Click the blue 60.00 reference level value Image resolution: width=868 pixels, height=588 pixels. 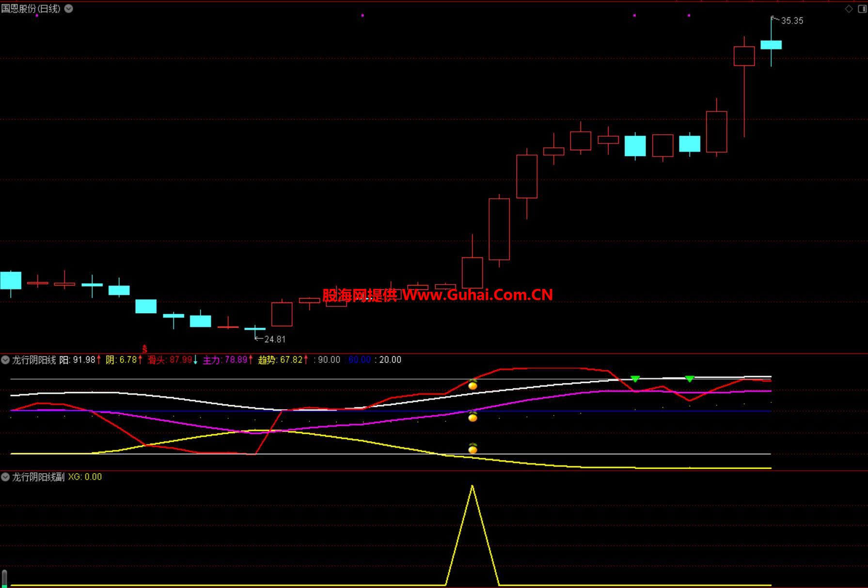pos(360,360)
